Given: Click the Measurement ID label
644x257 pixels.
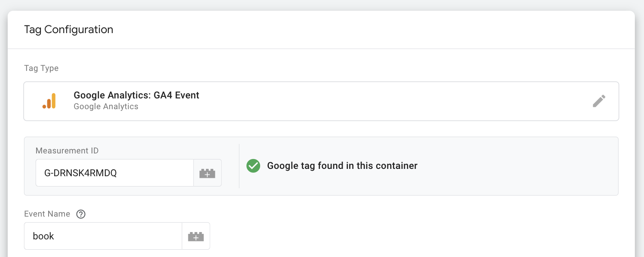Looking at the screenshot, I should (67, 151).
